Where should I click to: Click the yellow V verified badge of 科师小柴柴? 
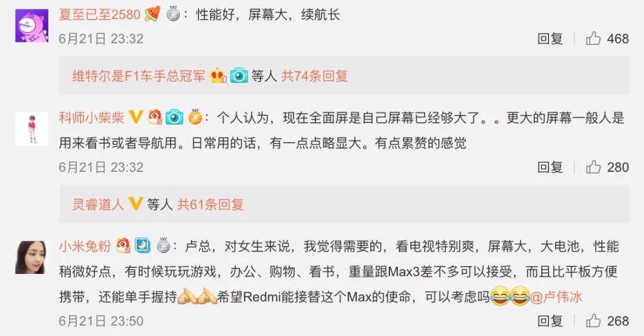(135, 118)
